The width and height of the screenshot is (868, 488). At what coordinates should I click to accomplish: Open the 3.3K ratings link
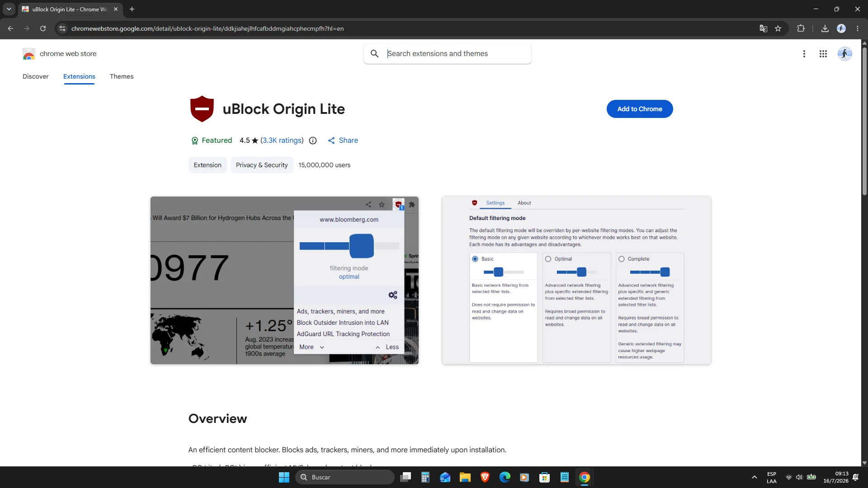[x=282, y=141]
